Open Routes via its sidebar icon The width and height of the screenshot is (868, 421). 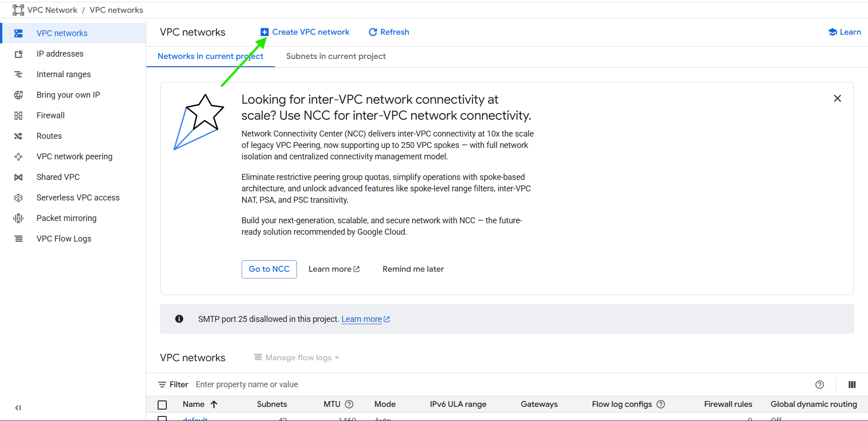18,136
